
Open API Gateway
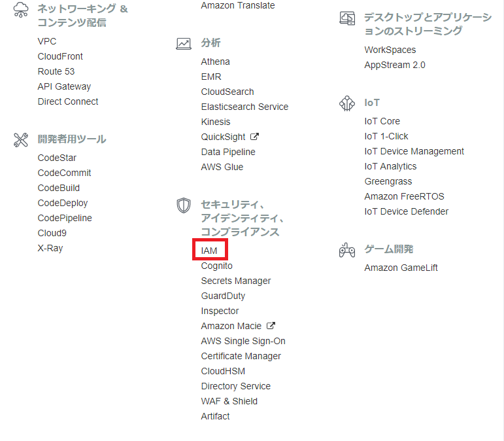tap(64, 86)
